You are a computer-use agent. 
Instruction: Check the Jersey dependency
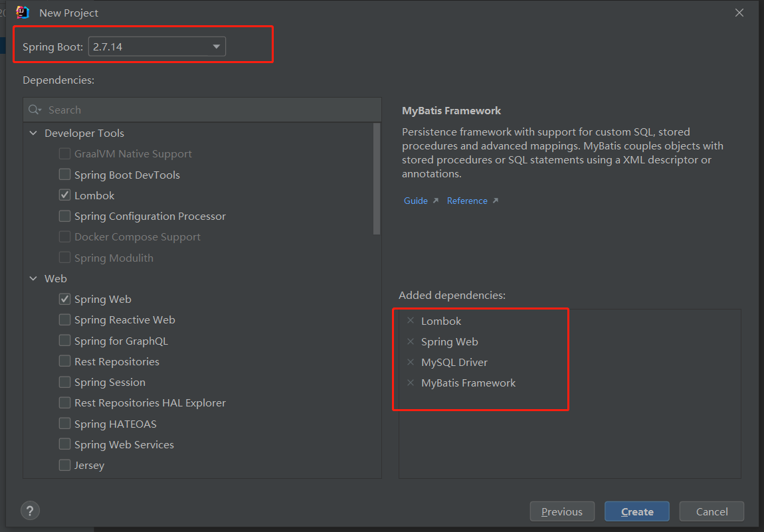click(64, 466)
